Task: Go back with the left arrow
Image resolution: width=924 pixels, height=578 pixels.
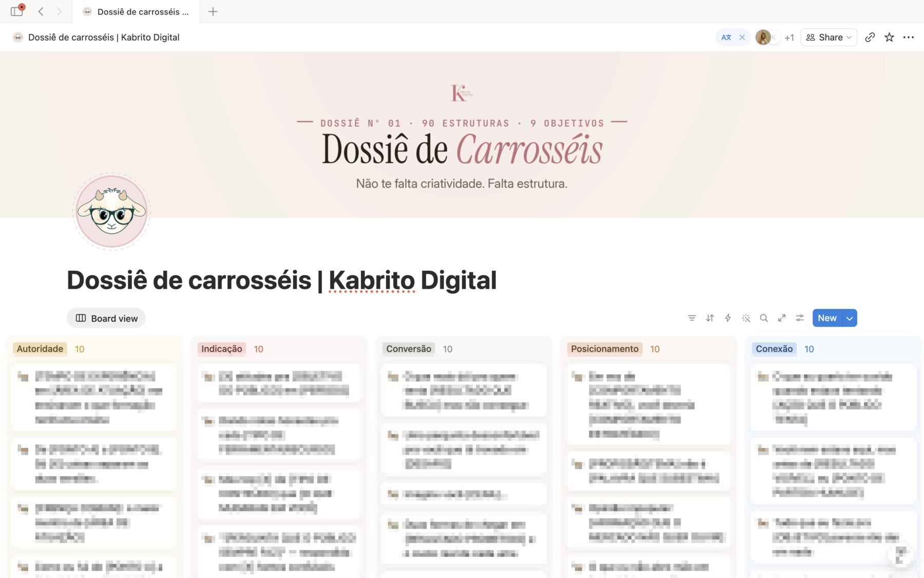Action: (x=41, y=11)
